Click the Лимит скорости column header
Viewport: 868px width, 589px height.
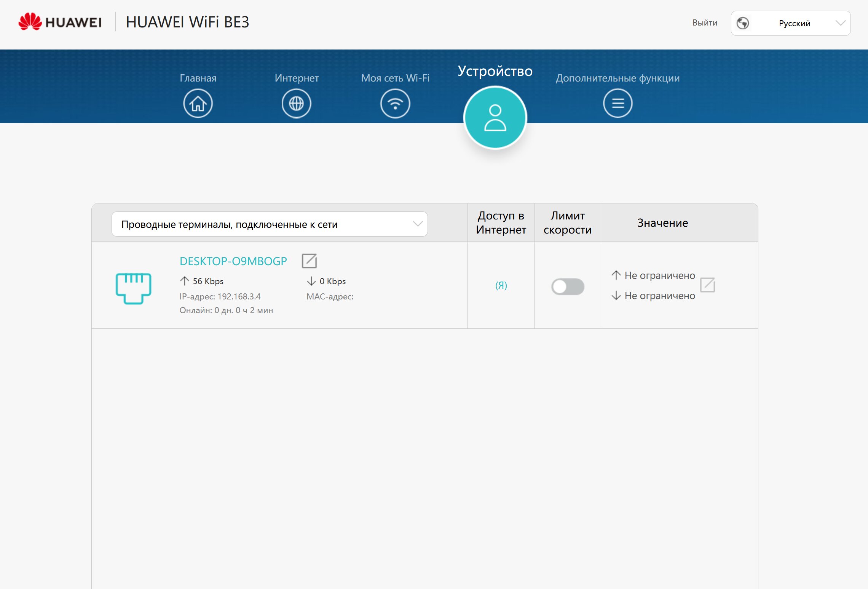[x=568, y=222]
